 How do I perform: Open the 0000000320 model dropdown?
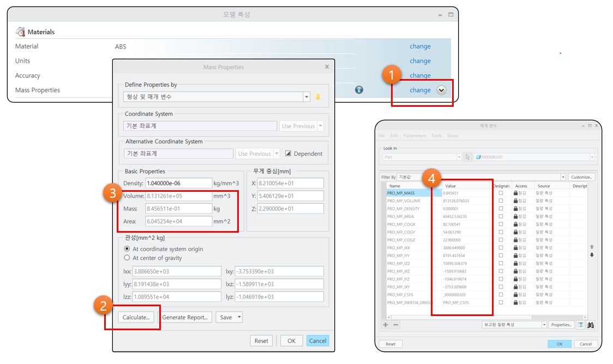(x=592, y=157)
